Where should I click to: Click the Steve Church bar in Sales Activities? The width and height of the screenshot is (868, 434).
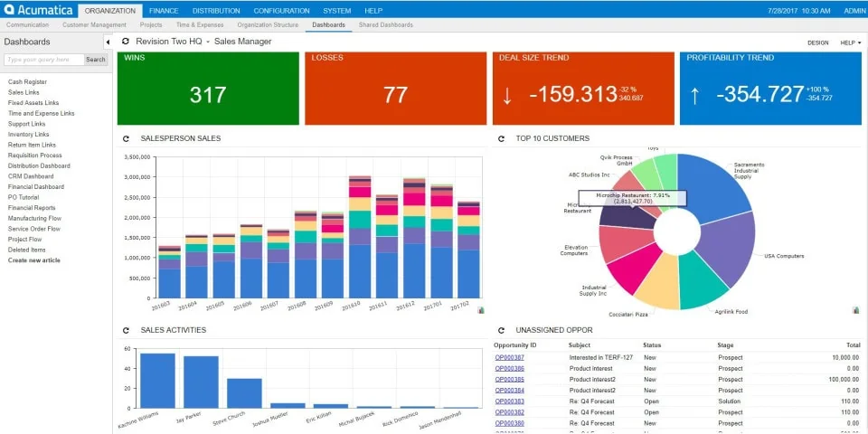click(x=244, y=393)
